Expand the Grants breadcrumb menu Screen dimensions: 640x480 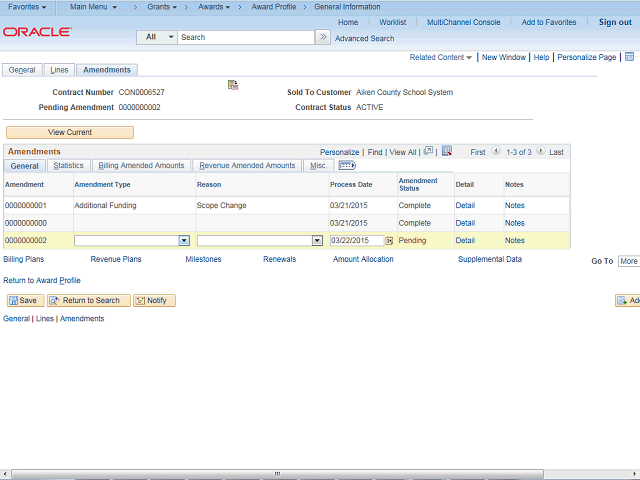(x=162, y=7)
